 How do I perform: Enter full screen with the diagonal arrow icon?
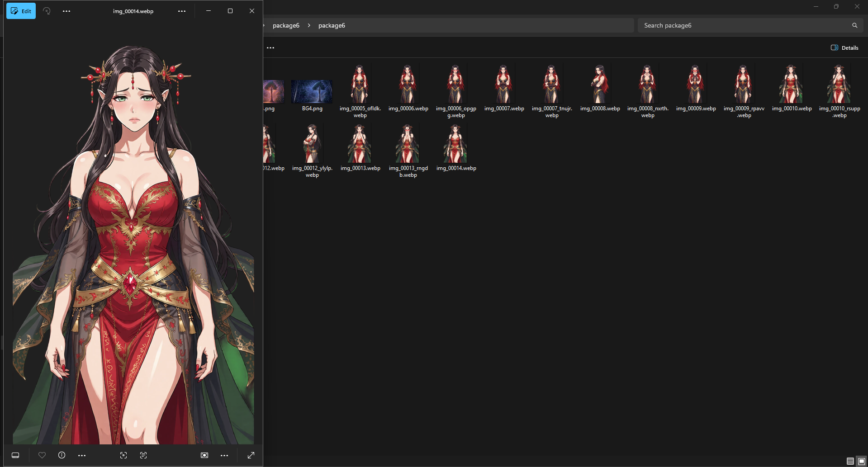pos(251,455)
